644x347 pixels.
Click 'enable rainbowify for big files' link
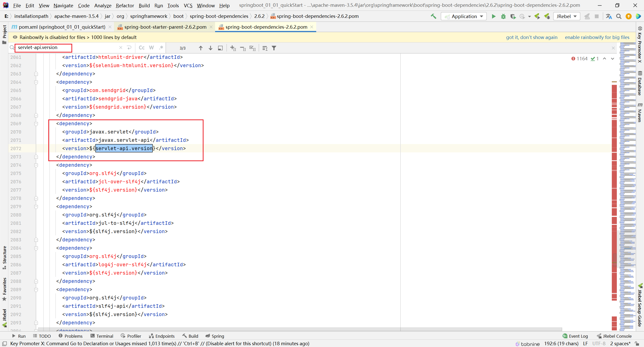[597, 37]
